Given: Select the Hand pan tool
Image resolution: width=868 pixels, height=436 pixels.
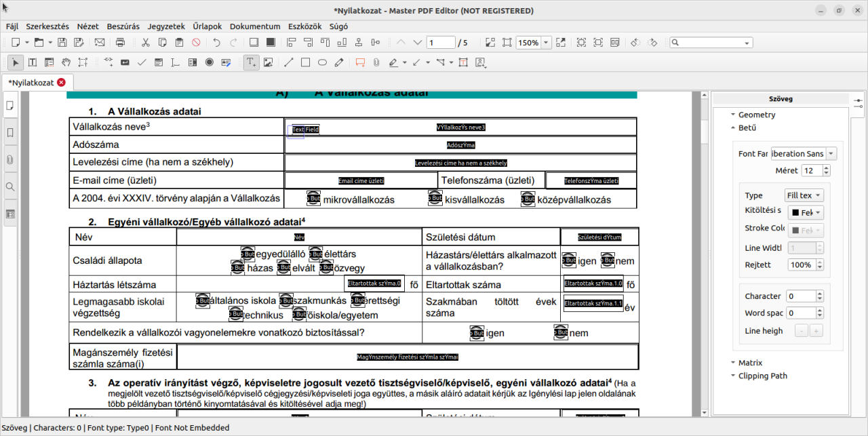Looking at the screenshot, I should pos(66,62).
